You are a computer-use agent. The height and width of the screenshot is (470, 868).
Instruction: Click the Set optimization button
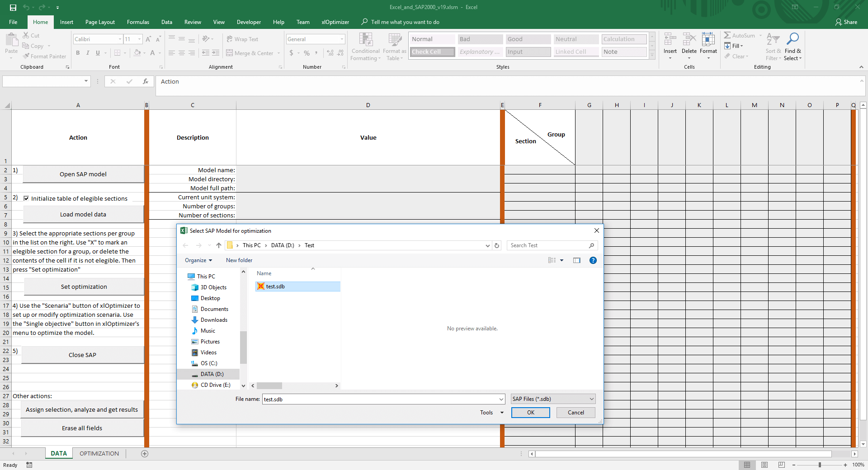[x=84, y=287]
